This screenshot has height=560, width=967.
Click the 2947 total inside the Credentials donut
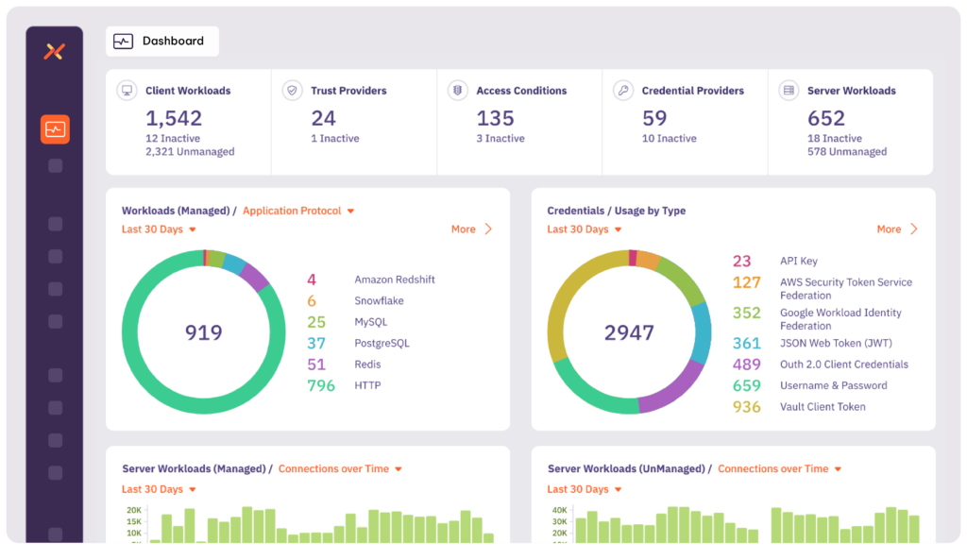click(x=631, y=332)
